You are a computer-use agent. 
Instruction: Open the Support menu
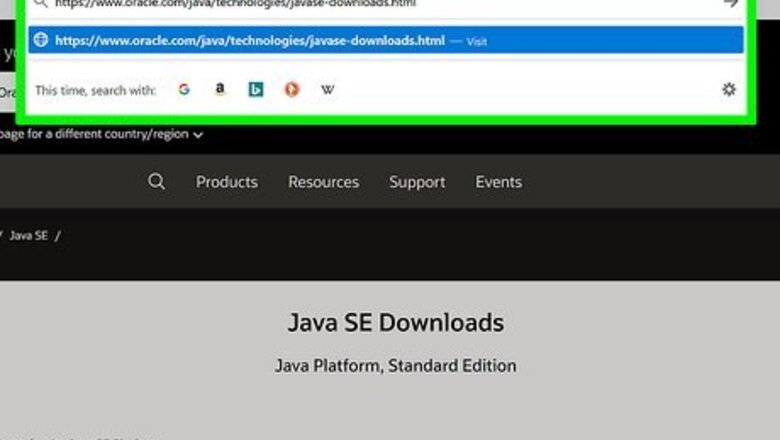pos(417,182)
